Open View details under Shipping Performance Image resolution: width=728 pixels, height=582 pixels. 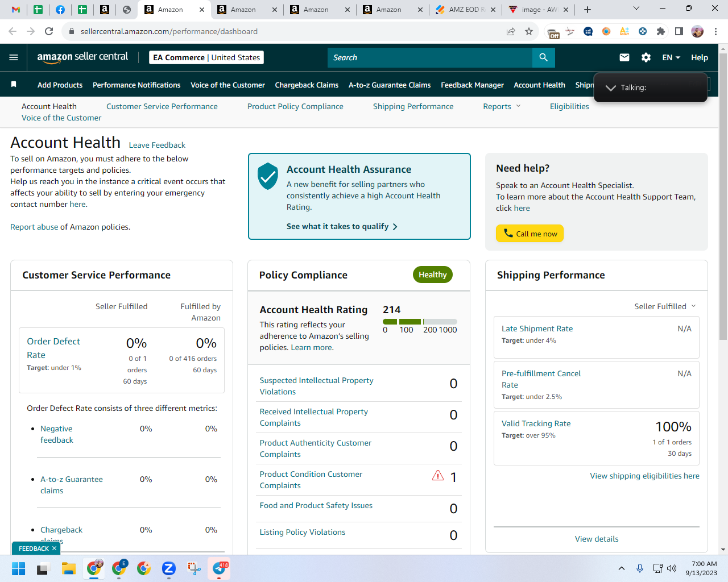click(x=597, y=539)
